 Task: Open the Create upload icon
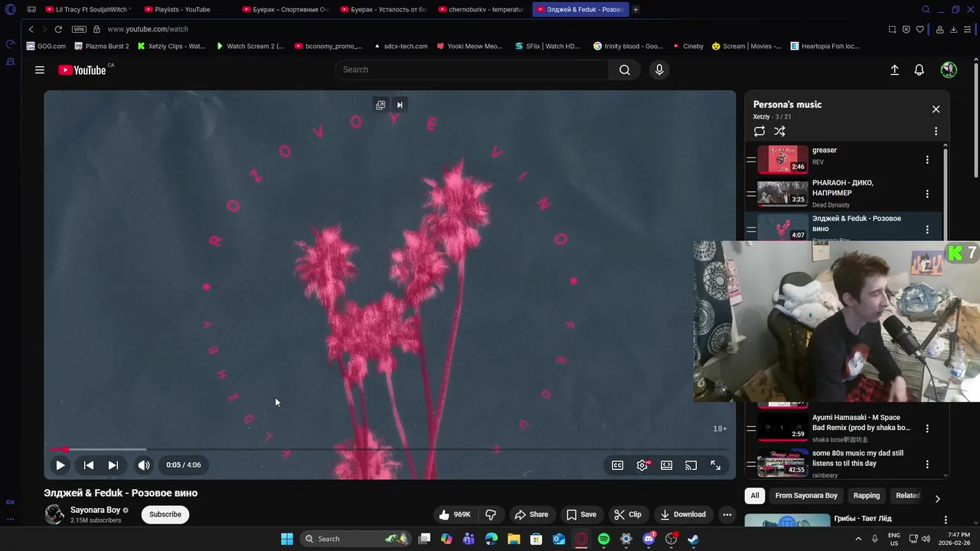click(894, 70)
